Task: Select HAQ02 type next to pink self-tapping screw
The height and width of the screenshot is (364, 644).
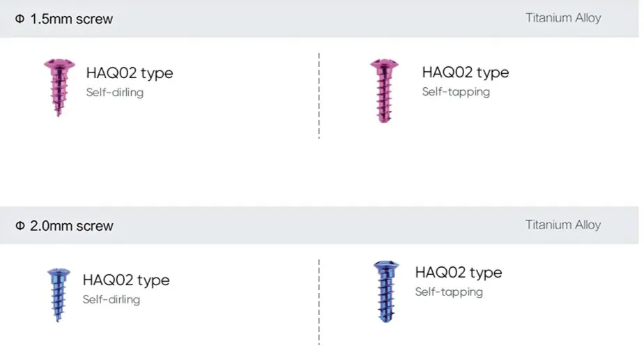Action: pyautogui.click(x=465, y=73)
